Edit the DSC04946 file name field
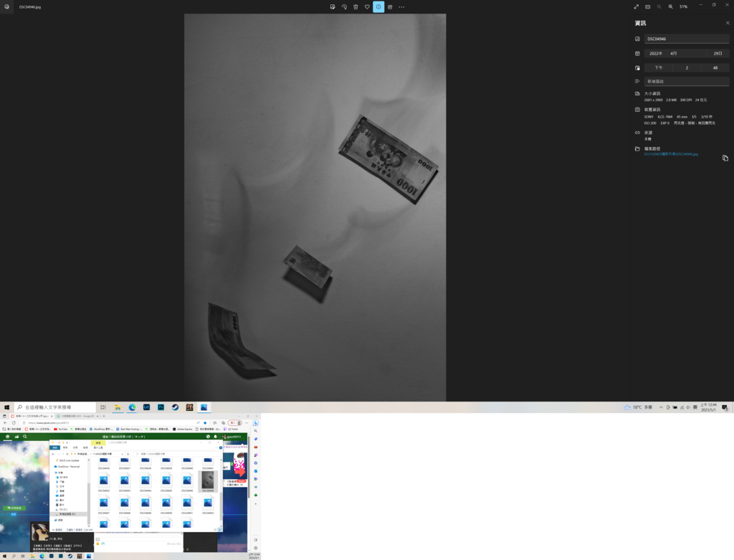Viewport: 734px width, 560px height. pyautogui.click(x=687, y=39)
